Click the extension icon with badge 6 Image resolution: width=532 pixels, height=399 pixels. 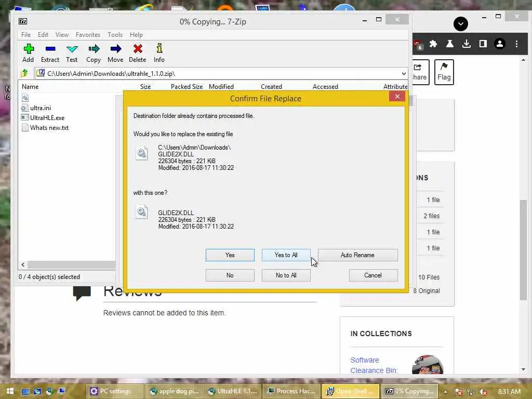(418, 45)
